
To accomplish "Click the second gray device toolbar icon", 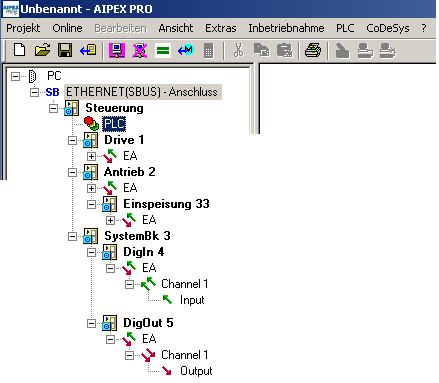I will [365, 51].
